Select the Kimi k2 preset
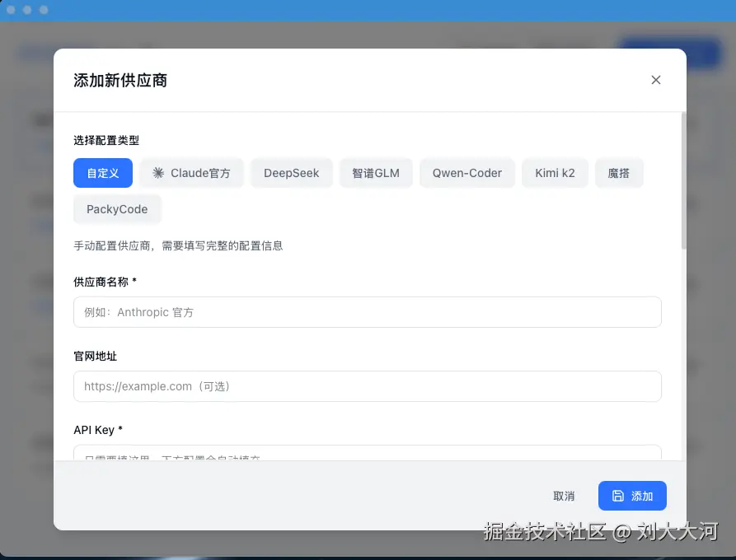This screenshot has height=560, width=736. point(555,173)
